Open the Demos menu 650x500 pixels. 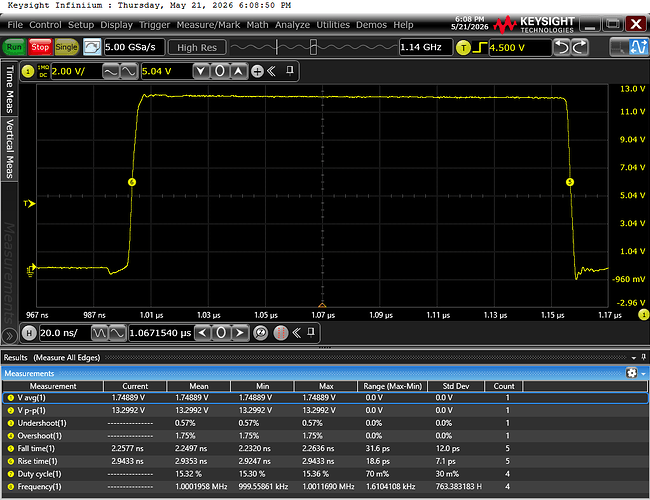371,25
